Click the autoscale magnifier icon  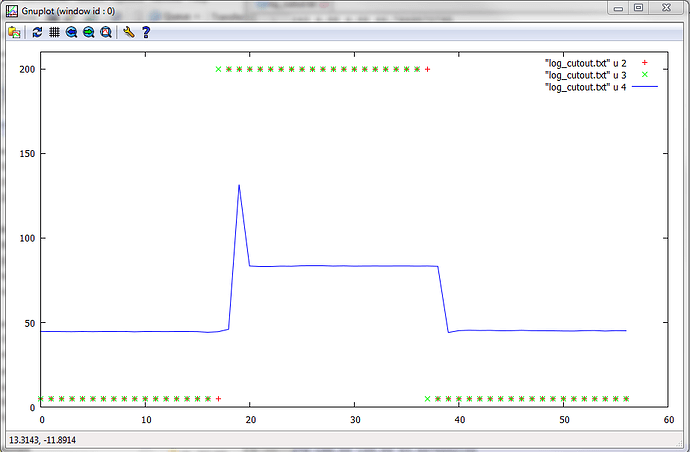point(106,32)
